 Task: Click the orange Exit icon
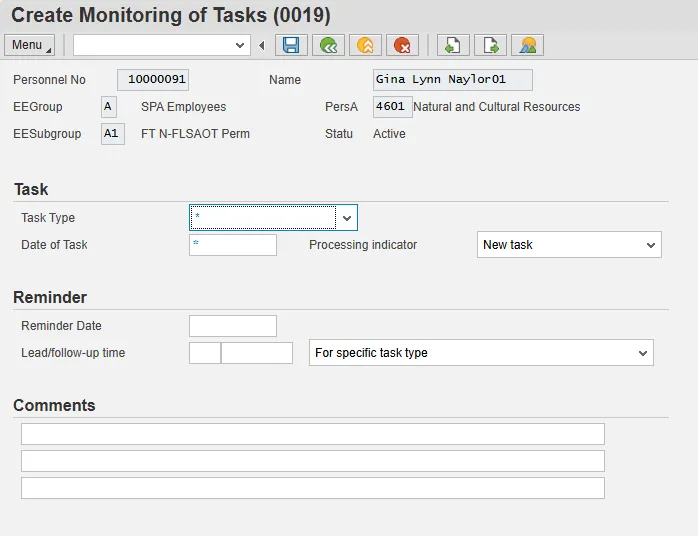(x=365, y=45)
